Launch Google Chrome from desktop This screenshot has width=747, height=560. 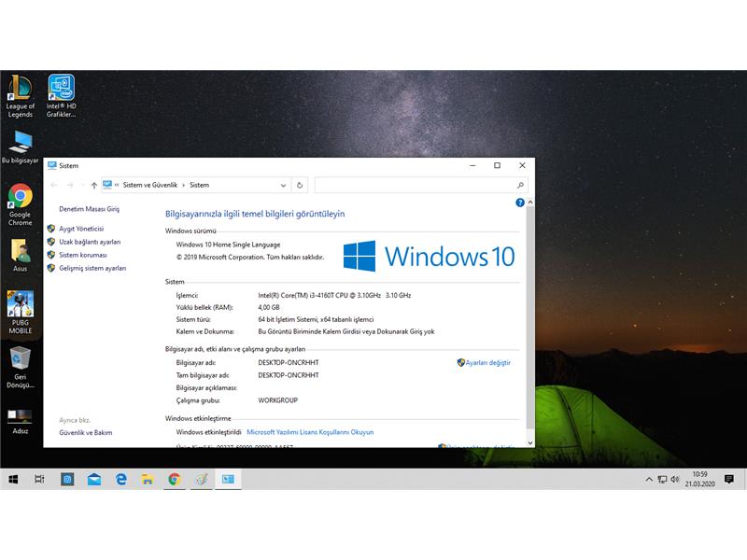(20, 204)
